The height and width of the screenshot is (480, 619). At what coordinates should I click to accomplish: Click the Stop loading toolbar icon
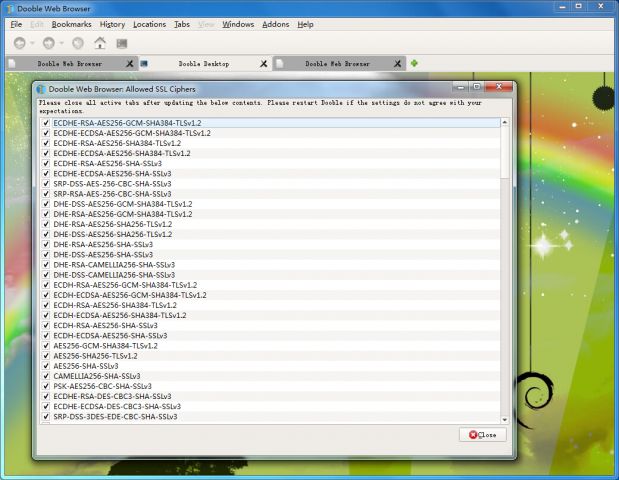pyautogui.click(x=77, y=43)
